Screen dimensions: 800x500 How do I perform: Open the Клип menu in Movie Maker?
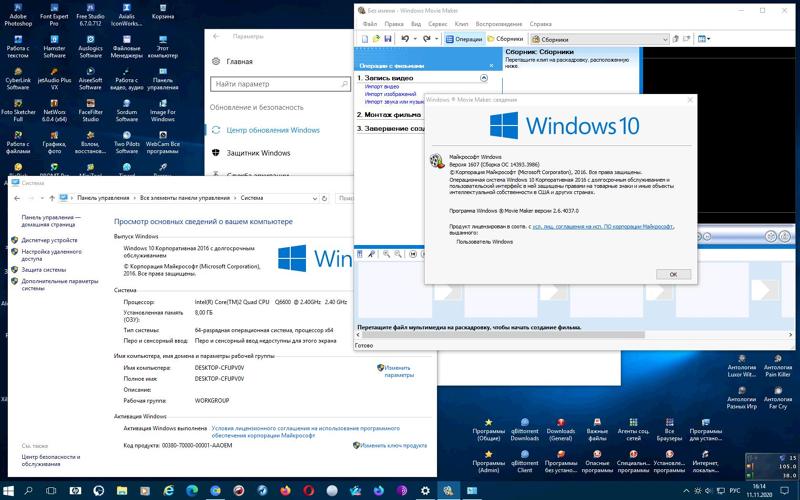[x=461, y=24]
